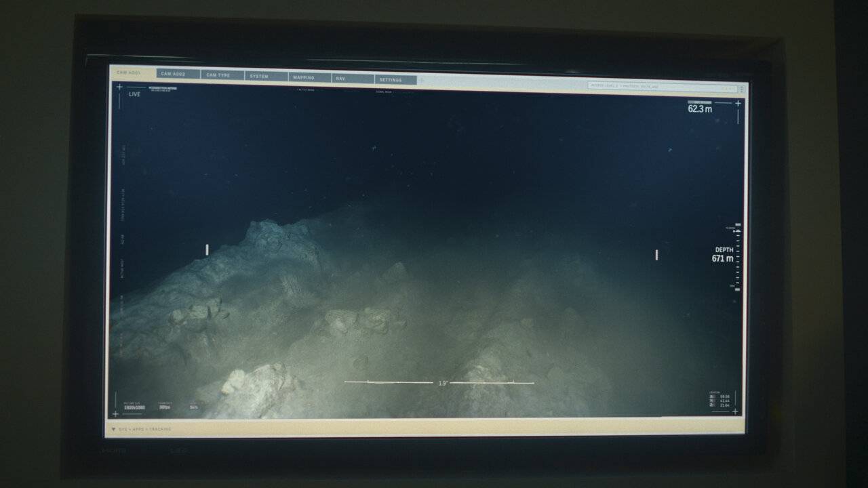Image resolution: width=868 pixels, height=488 pixels.
Task: Open the NAV tab
Action: coord(341,79)
